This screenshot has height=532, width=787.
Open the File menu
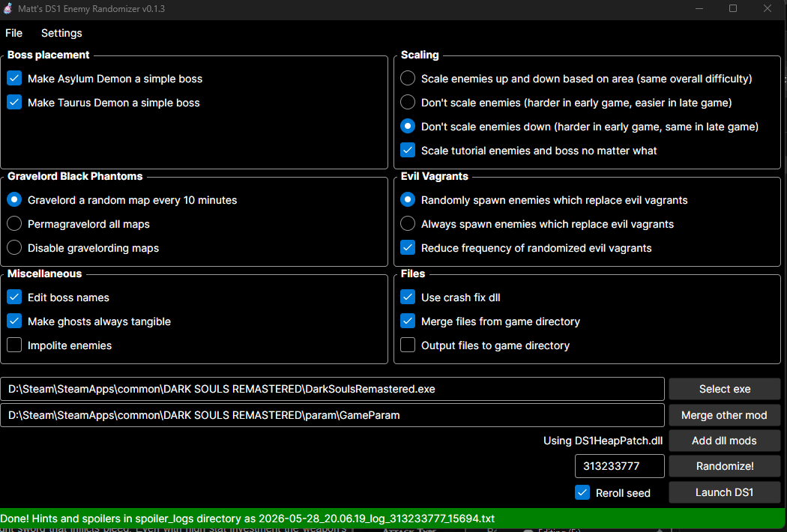[14, 33]
